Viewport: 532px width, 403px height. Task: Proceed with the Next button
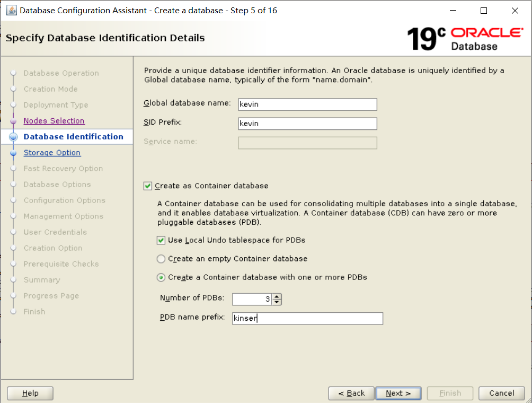[398, 393]
